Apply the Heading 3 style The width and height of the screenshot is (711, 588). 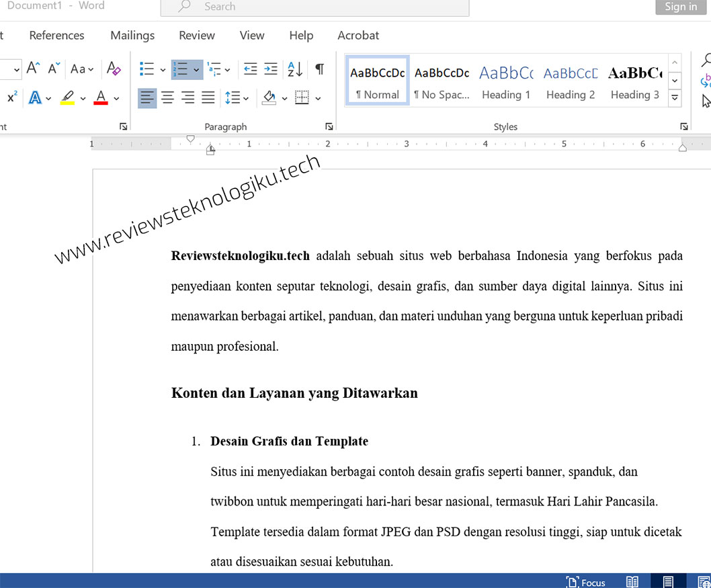tap(635, 81)
